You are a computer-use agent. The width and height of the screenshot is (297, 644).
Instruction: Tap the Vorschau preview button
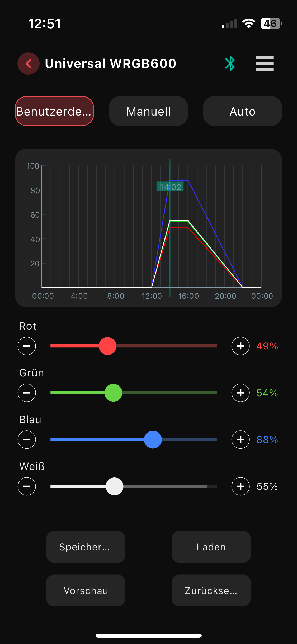coord(86,591)
